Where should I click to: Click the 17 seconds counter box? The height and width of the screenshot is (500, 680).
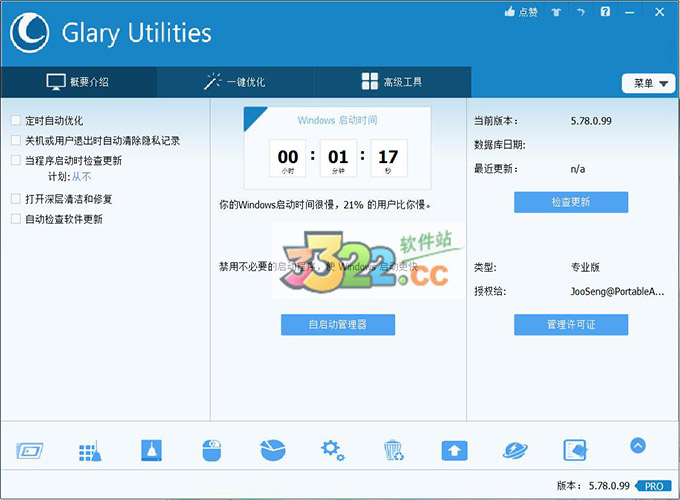click(x=389, y=158)
